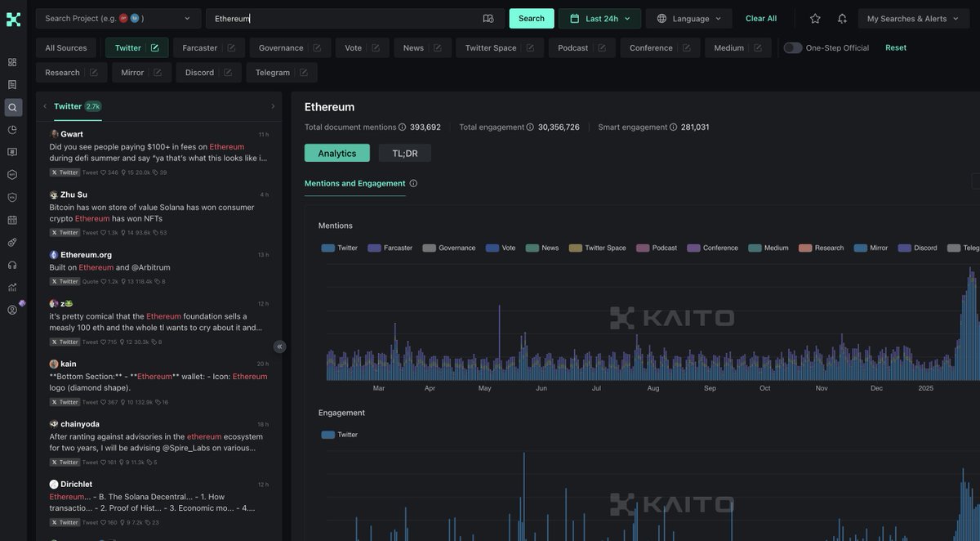Screen dimensions: 980x541
Task: Edit the Governance source filter icon
Action: [317, 48]
